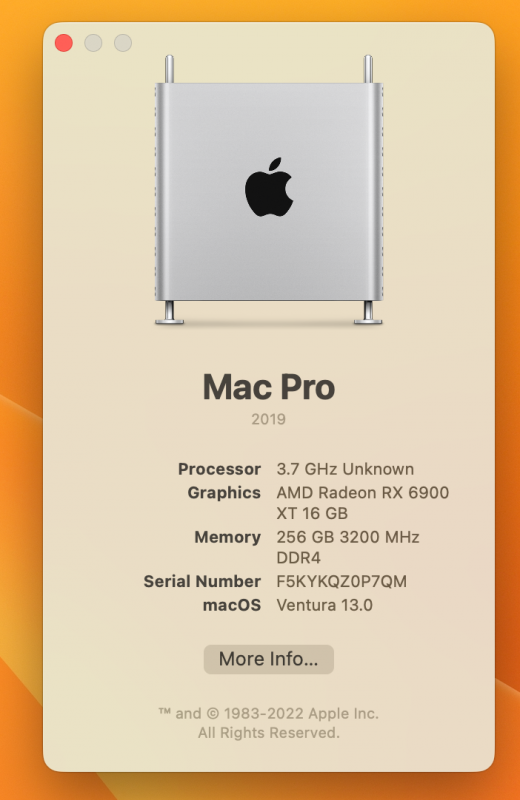Click the 2019 model year text

click(x=268, y=419)
